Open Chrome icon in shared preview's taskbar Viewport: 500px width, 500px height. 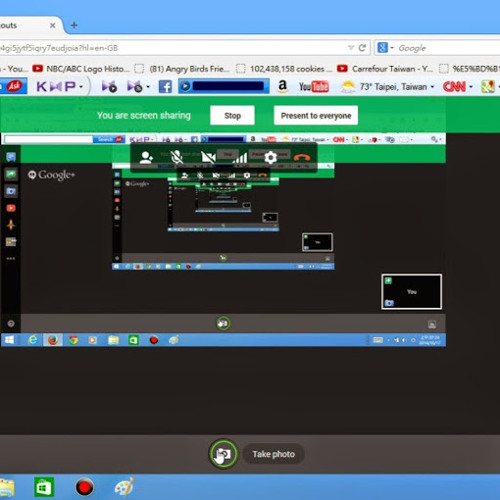(73, 340)
